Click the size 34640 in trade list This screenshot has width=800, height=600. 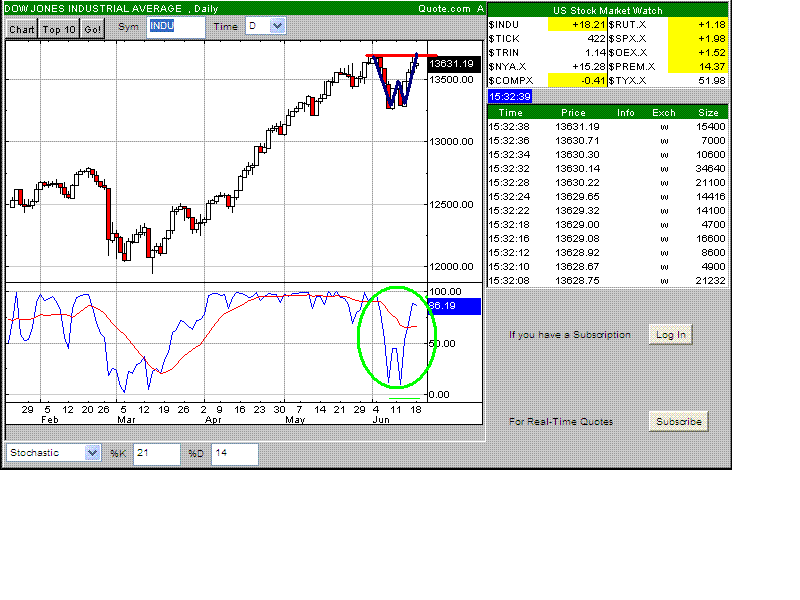coord(710,169)
